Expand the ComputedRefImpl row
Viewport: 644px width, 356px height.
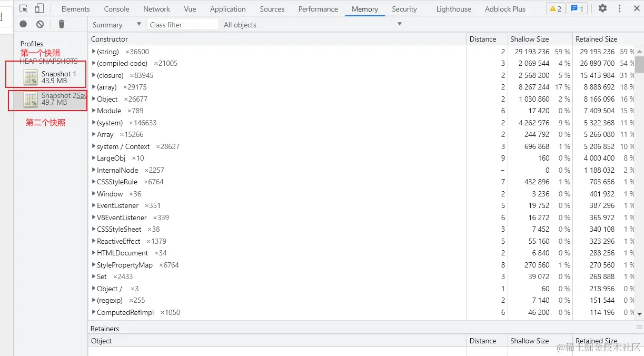point(94,312)
